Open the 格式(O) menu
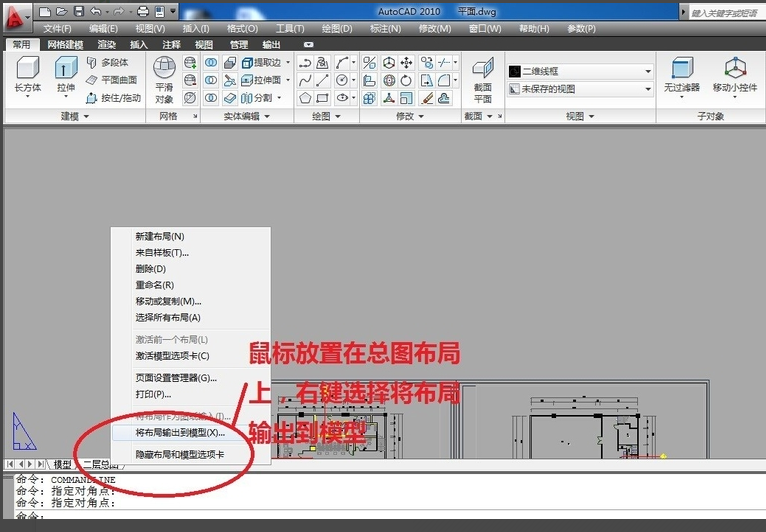766x532 pixels. pos(242,29)
